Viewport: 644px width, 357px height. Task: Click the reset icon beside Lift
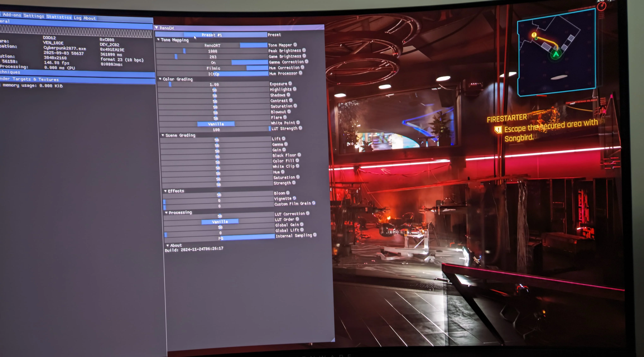click(283, 138)
